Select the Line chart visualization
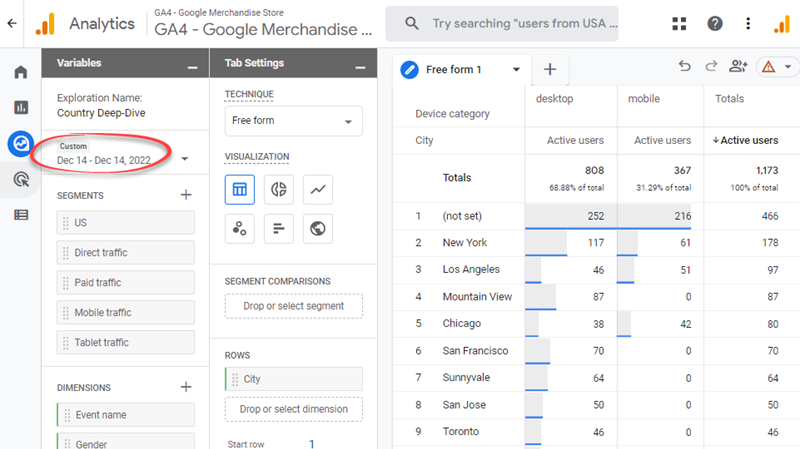Viewport: 800px width, 449px height. click(x=318, y=189)
